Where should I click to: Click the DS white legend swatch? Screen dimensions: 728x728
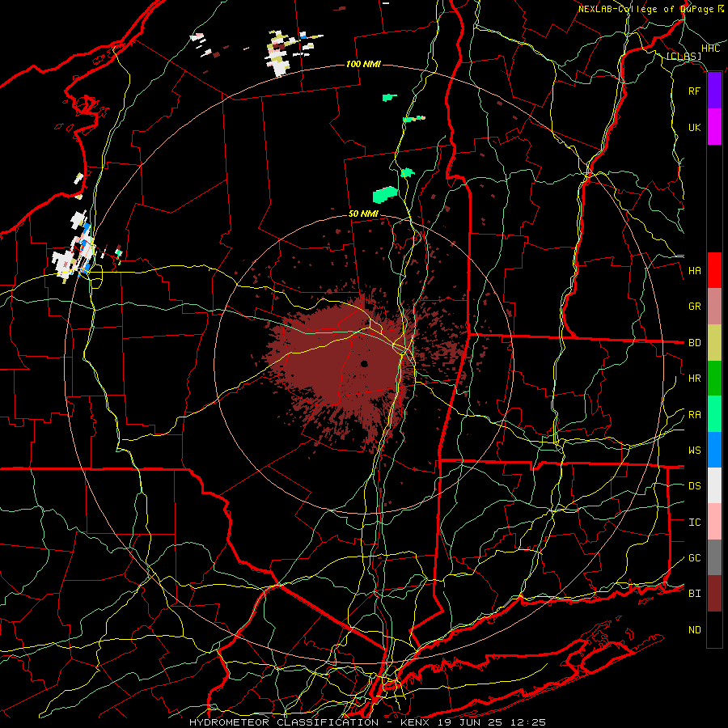(x=714, y=485)
